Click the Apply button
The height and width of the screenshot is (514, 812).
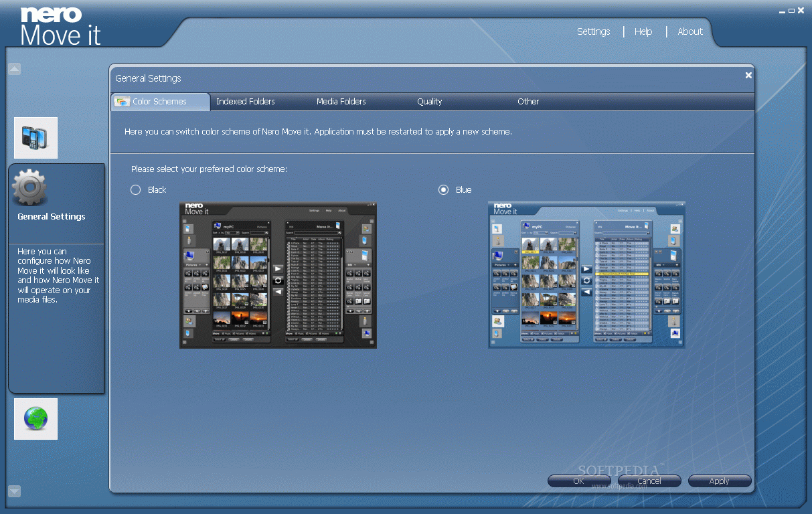click(x=720, y=481)
